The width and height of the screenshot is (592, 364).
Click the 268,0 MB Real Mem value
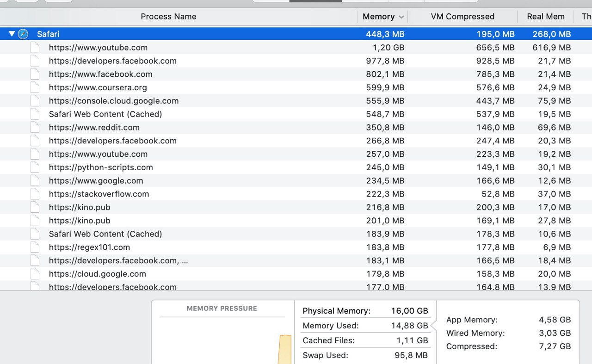(551, 34)
